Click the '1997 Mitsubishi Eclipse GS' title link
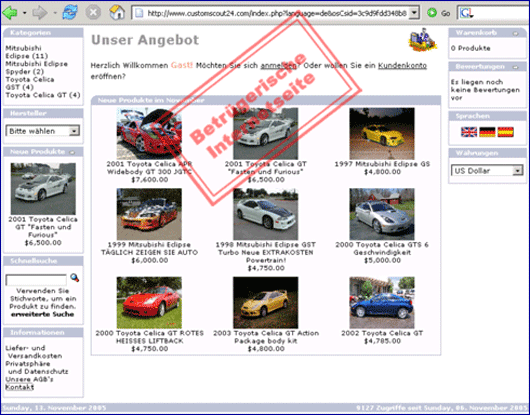 coord(382,164)
